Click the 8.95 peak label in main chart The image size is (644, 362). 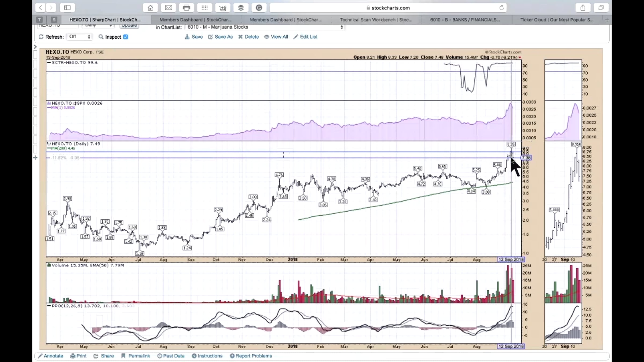click(x=511, y=144)
